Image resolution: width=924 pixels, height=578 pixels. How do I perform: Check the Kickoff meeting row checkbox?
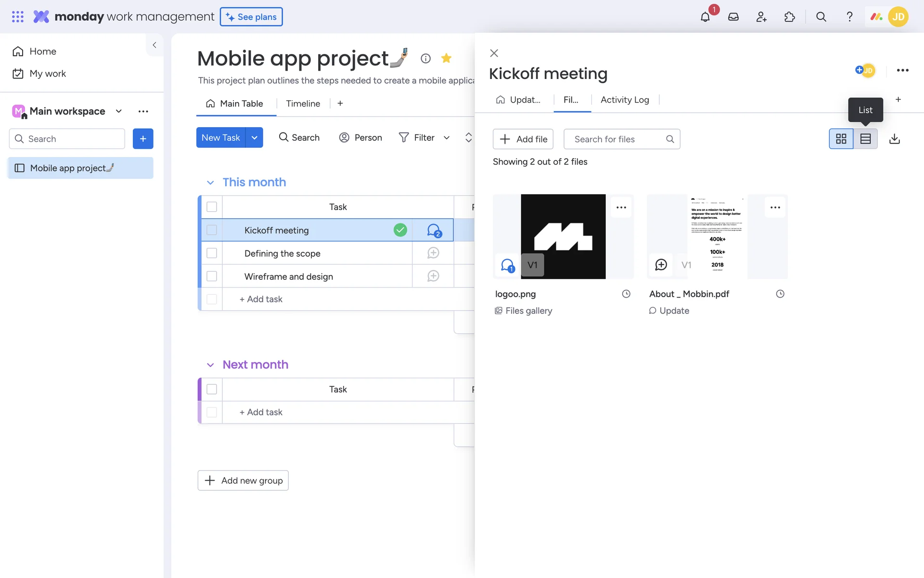pyautogui.click(x=212, y=230)
